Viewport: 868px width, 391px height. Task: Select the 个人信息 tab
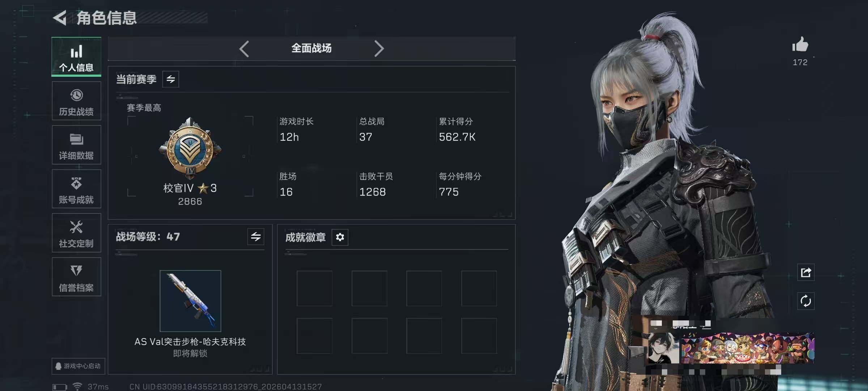click(x=76, y=56)
